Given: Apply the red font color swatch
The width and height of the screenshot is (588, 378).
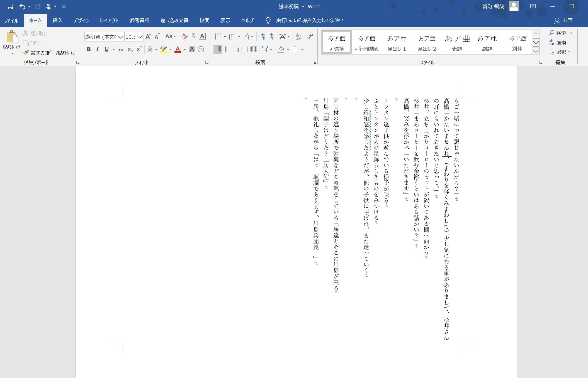Looking at the screenshot, I should [178, 50].
